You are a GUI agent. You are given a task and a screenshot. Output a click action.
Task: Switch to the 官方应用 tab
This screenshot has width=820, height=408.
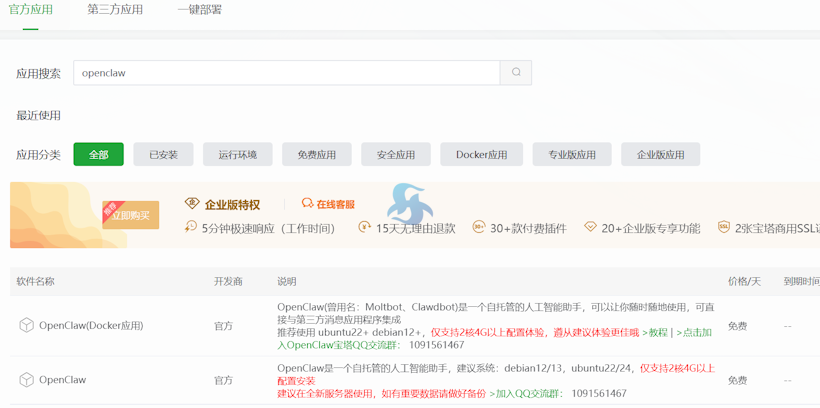[x=31, y=10]
